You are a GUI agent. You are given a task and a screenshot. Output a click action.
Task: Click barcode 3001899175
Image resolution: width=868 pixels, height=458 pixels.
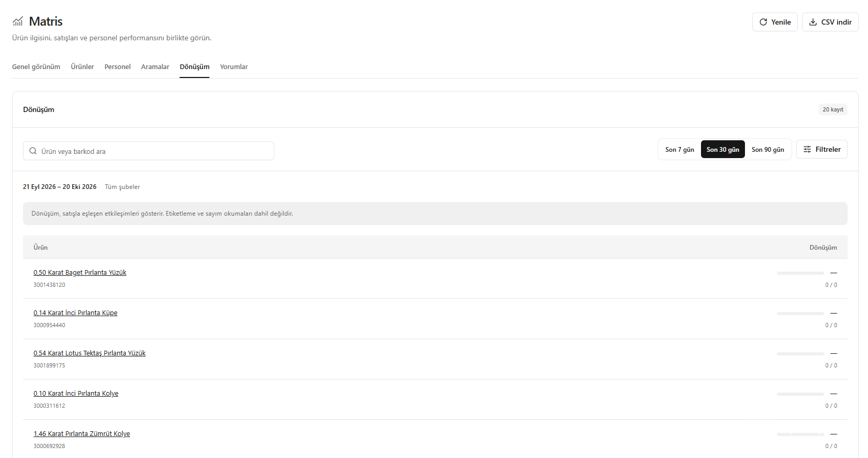coord(49,365)
